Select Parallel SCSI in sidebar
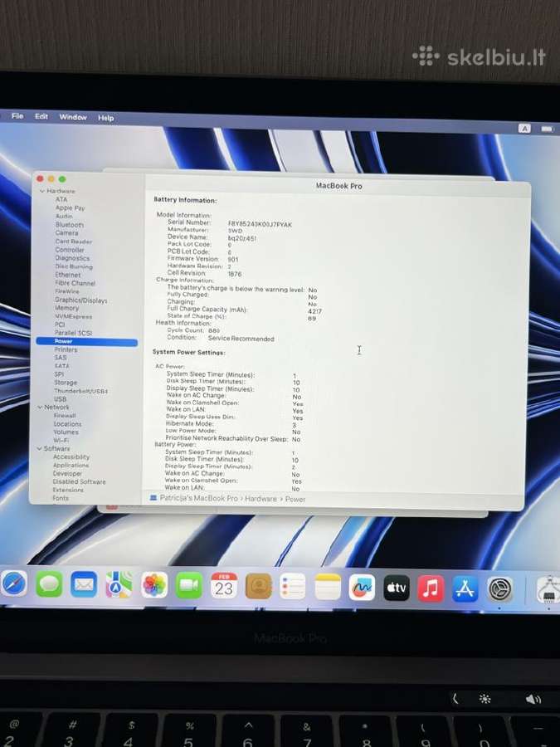The image size is (560, 747). pyautogui.click(x=73, y=333)
